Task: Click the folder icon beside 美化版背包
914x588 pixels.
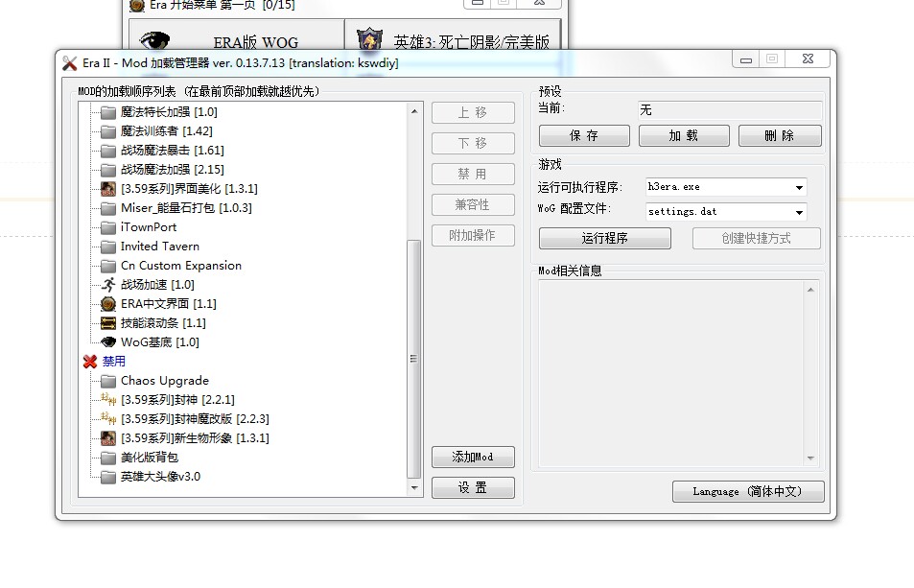Action: pos(107,458)
